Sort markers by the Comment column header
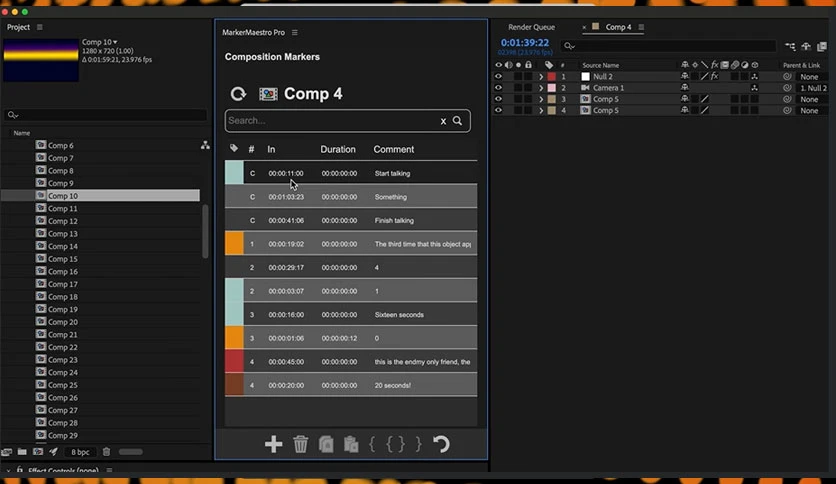The image size is (836, 484). coord(393,149)
